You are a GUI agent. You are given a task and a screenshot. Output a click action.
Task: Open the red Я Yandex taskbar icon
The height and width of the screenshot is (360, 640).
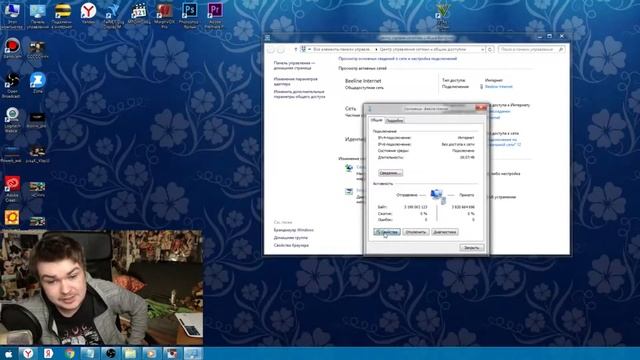click(x=48, y=353)
